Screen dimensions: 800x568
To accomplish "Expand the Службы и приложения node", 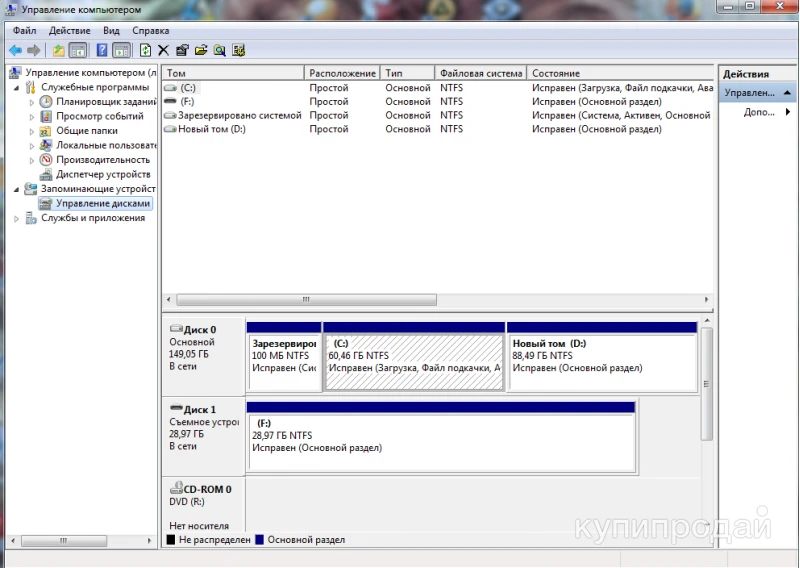I will coord(16,218).
